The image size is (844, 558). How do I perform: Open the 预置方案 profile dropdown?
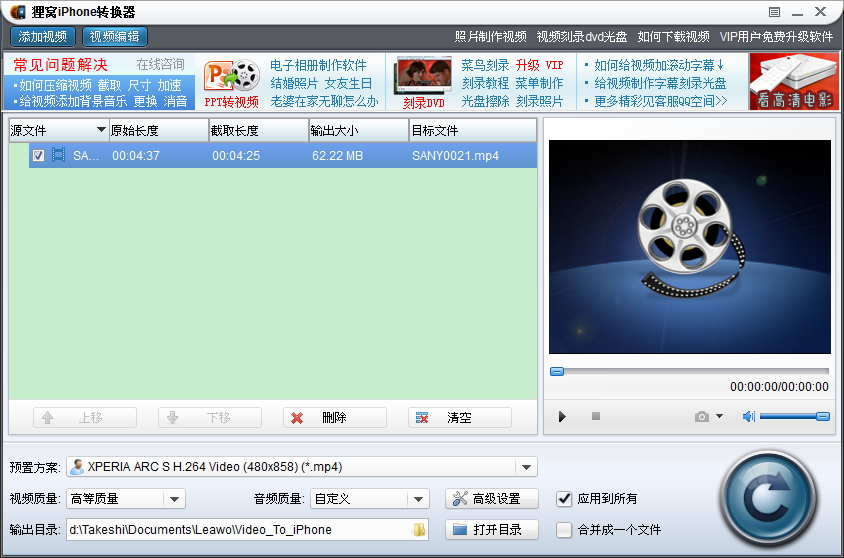pyautogui.click(x=526, y=467)
